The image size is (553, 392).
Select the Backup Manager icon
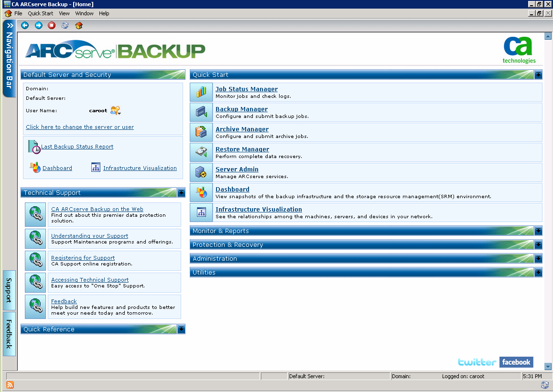pyautogui.click(x=201, y=112)
